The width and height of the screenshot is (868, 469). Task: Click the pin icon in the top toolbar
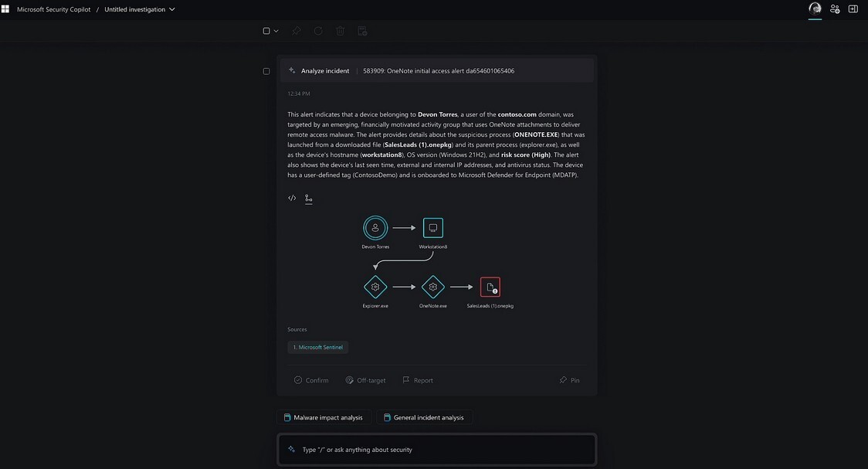point(297,31)
